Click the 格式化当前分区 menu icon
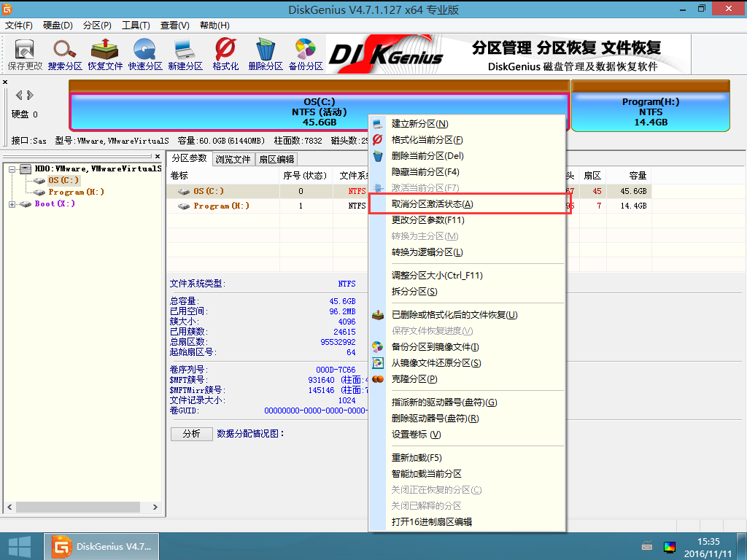 378,139
